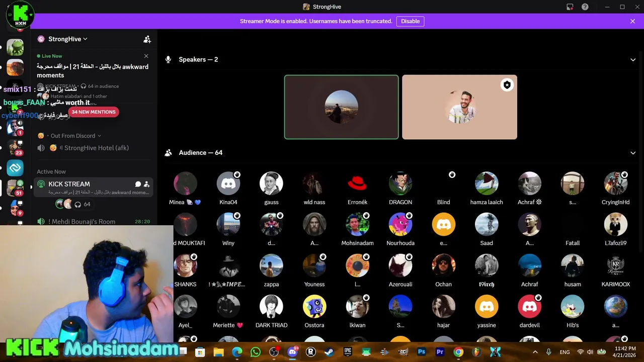Open WhatsApp from the taskbar

255,352
